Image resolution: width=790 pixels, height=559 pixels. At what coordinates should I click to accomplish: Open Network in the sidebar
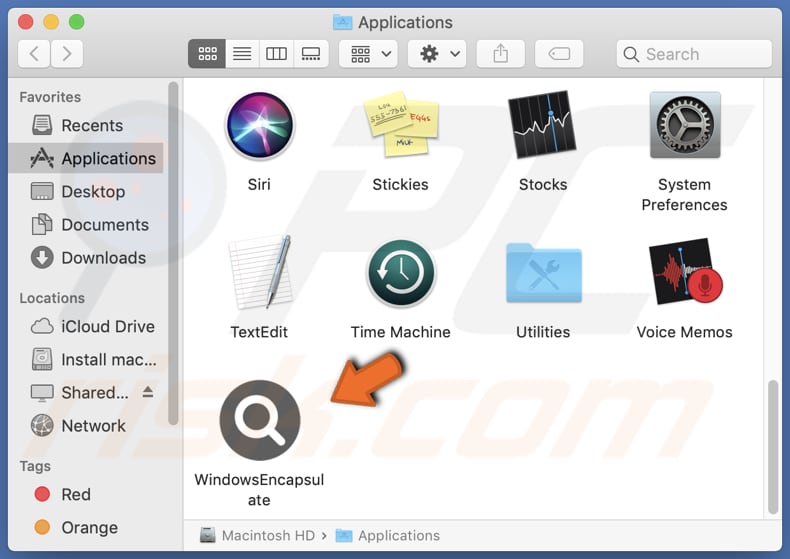(x=86, y=426)
